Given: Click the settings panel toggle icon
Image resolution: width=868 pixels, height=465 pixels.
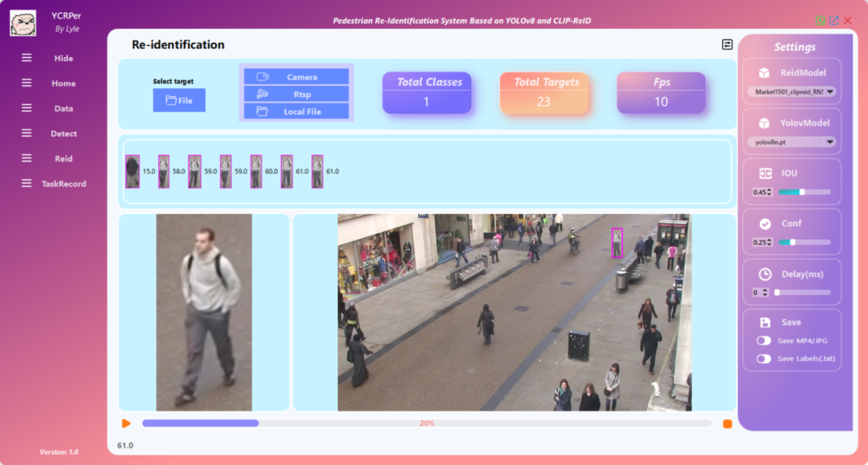Looking at the screenshot, I should (727, 45).
